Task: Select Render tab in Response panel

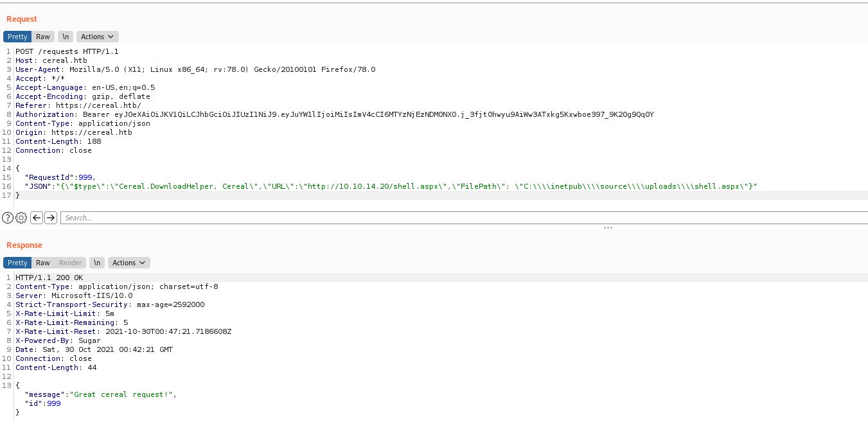Action: [71, 263]
